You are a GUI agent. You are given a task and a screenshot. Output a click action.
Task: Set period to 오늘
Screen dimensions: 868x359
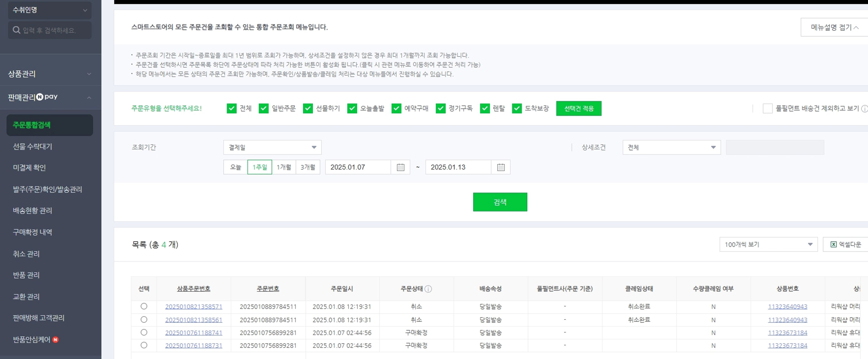pos(236,167)
